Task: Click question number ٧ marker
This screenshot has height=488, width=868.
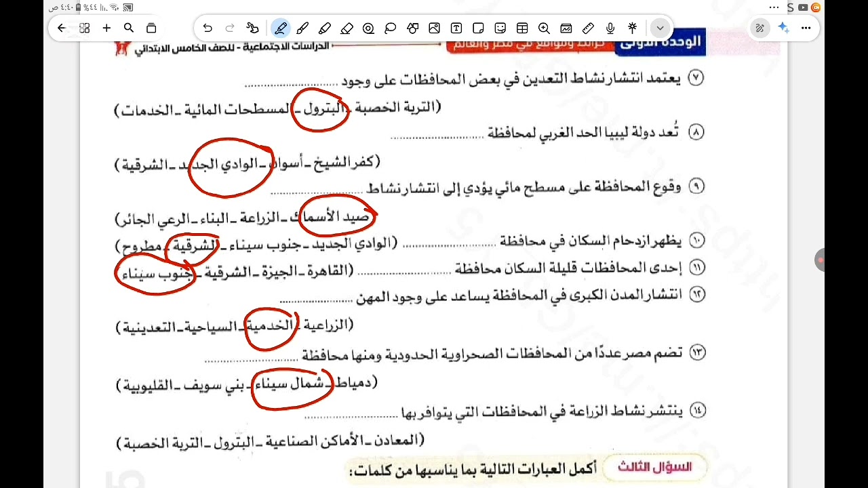Action: coord(696,77)
